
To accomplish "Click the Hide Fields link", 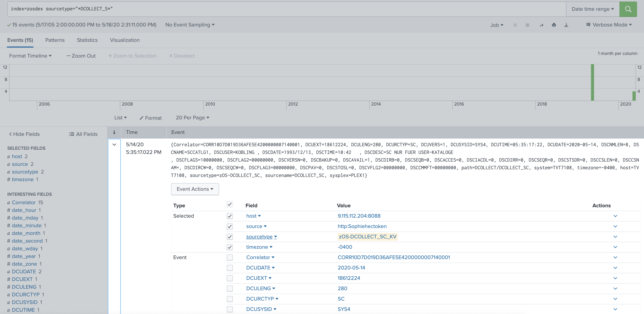I will (24, 134).
